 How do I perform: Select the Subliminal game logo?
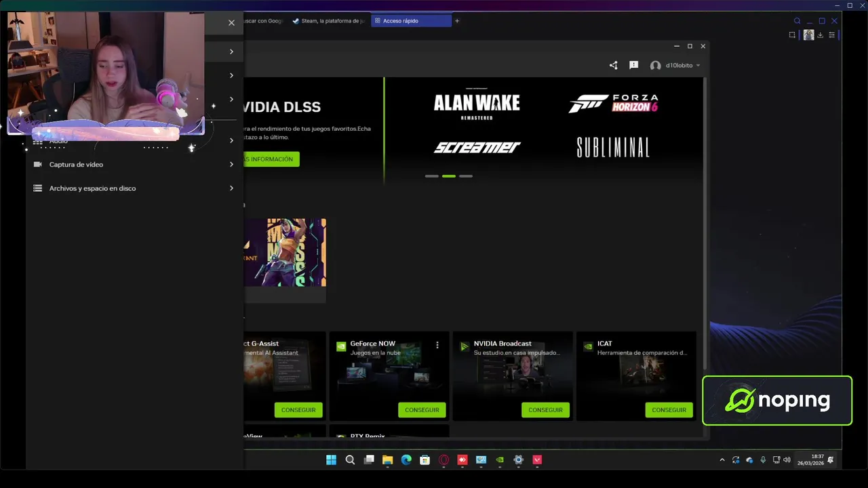tap(613, 147)
